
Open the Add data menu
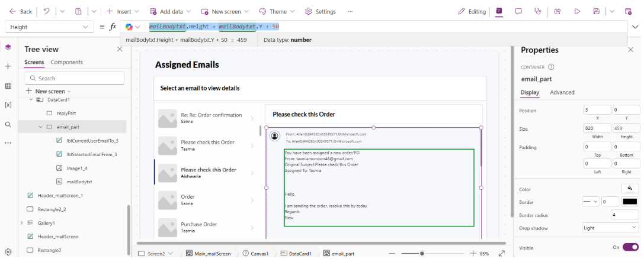pos(170,11)
